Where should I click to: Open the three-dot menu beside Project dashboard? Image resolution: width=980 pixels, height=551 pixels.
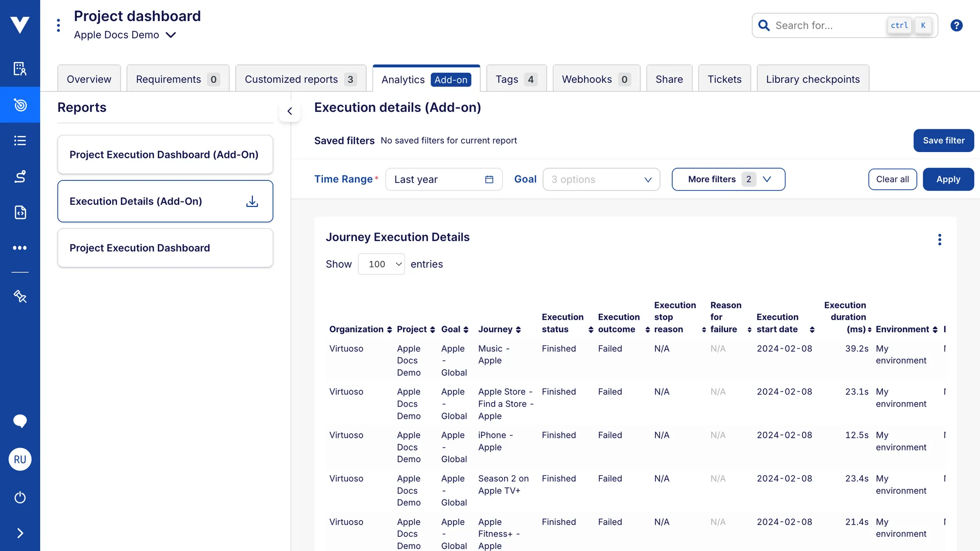point(58,25)
